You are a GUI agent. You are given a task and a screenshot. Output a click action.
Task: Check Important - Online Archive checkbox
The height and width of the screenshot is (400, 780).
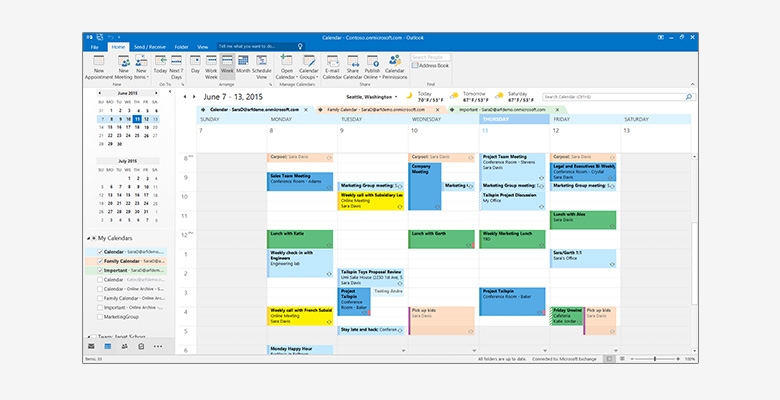click(x=100, y=307)
